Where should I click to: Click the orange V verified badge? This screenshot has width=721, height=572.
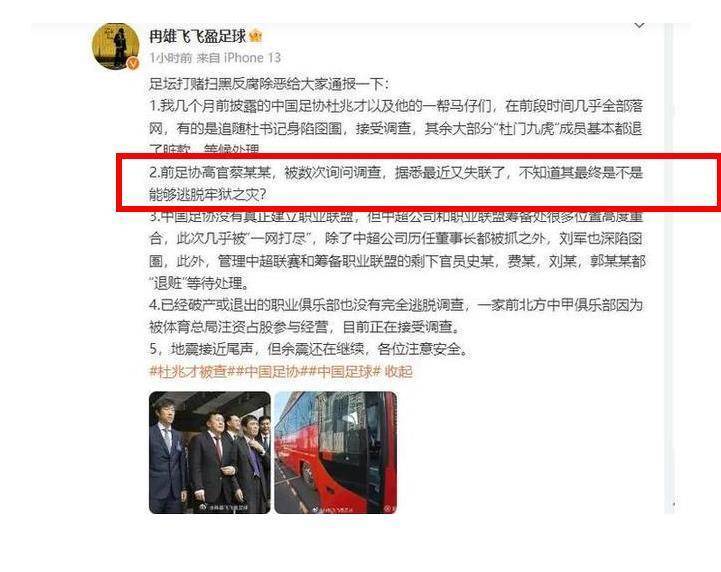[133, 63]
